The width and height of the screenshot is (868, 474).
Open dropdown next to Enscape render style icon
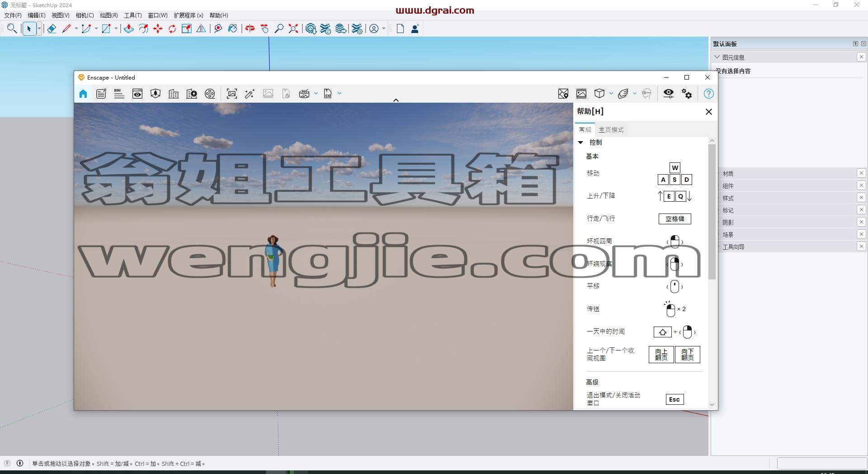pos(635,94)
